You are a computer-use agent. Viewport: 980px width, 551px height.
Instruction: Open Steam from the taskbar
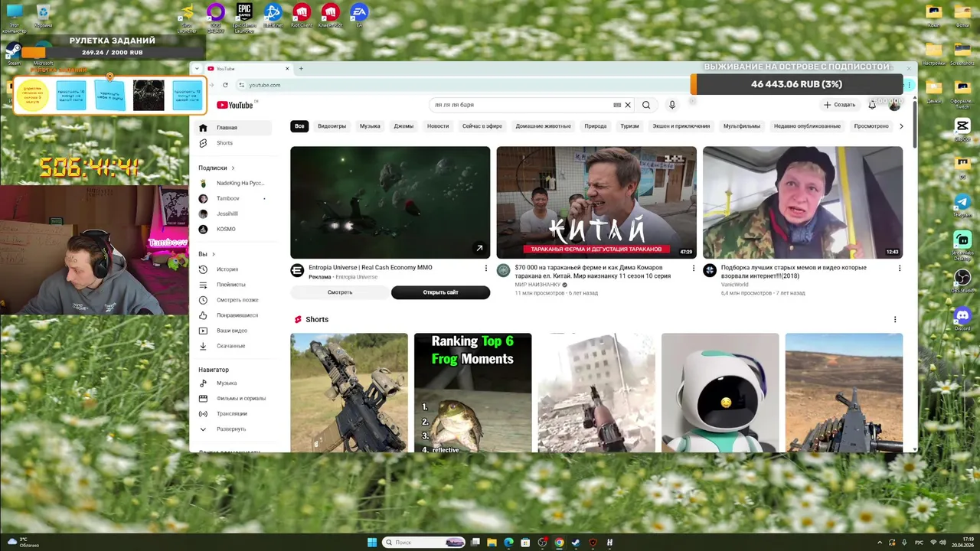pos(576,543)
